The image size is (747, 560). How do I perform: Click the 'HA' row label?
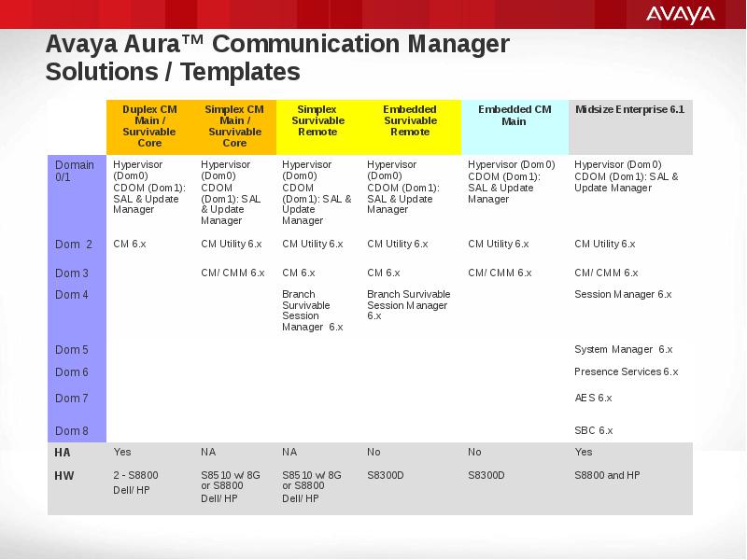pyautogui.click(x=63, y=453)
